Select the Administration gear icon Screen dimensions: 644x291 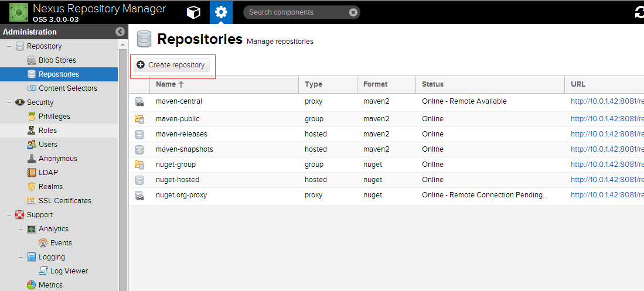(x=221, y=12)
